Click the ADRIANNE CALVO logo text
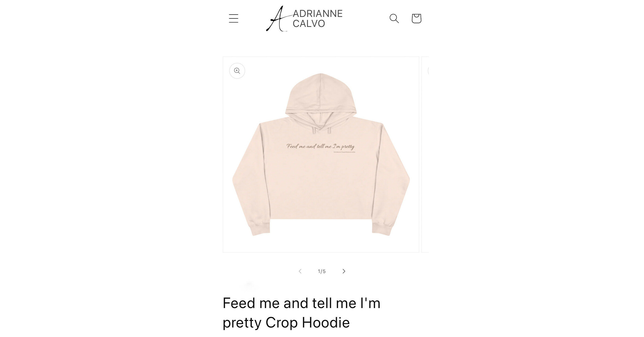644x337 pixels. [317, 18]
